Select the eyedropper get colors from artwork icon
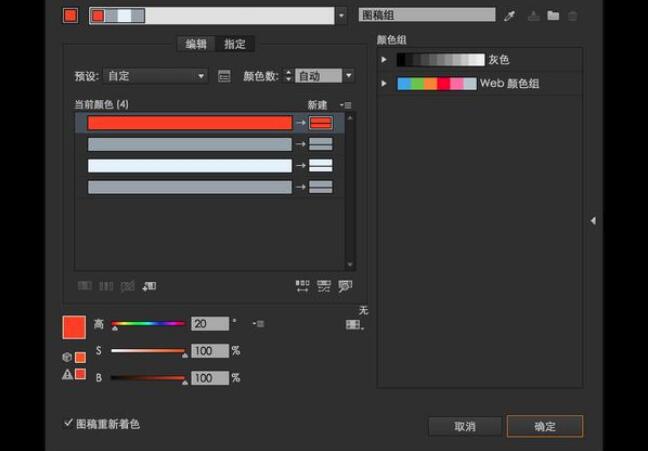648x451 pixels. coord(510,16)
